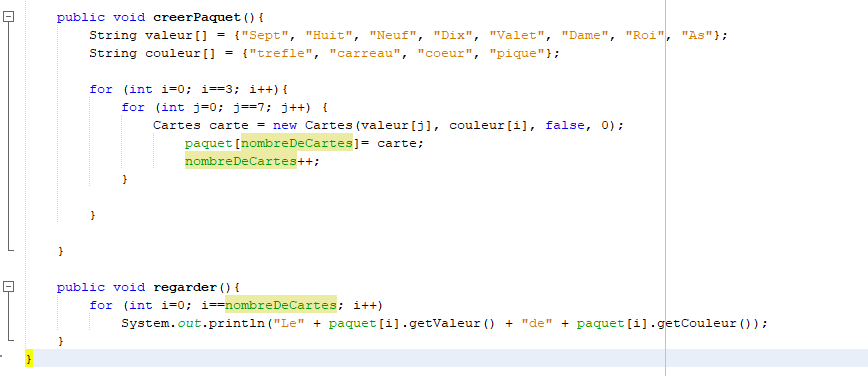Click the false argument in Cartes constructor
Screen dimensions: 868x376
565,126
